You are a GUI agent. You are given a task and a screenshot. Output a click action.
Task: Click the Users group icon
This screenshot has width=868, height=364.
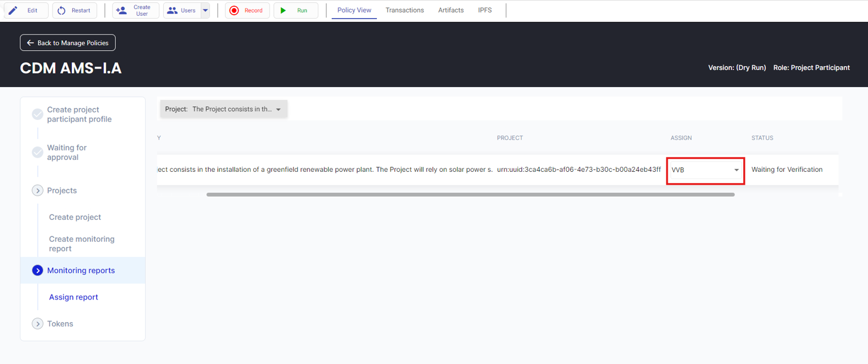pos(172,10)
